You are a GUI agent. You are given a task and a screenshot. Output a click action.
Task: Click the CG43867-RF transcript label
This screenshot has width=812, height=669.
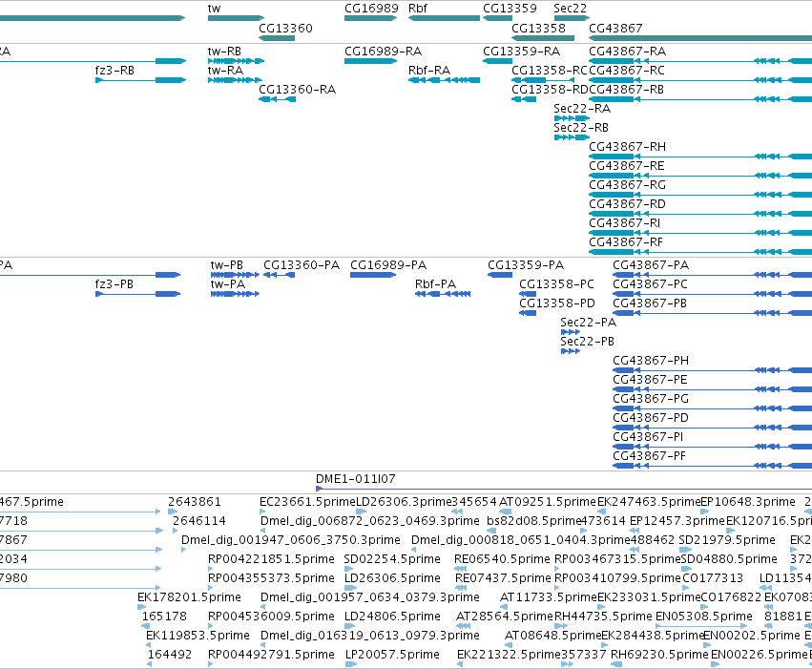pyautogui.click(x=626, y=242)
